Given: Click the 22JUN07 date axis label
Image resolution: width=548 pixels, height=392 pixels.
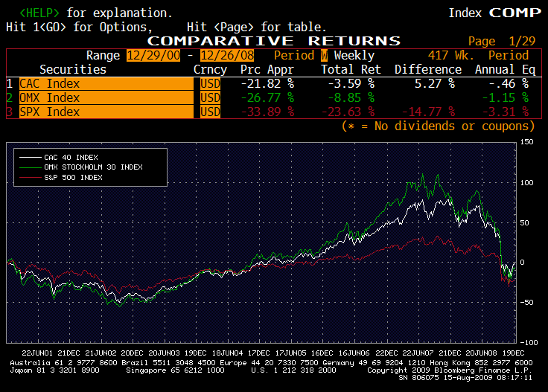Looking at the screenshot, I should [x=418, y=353].
